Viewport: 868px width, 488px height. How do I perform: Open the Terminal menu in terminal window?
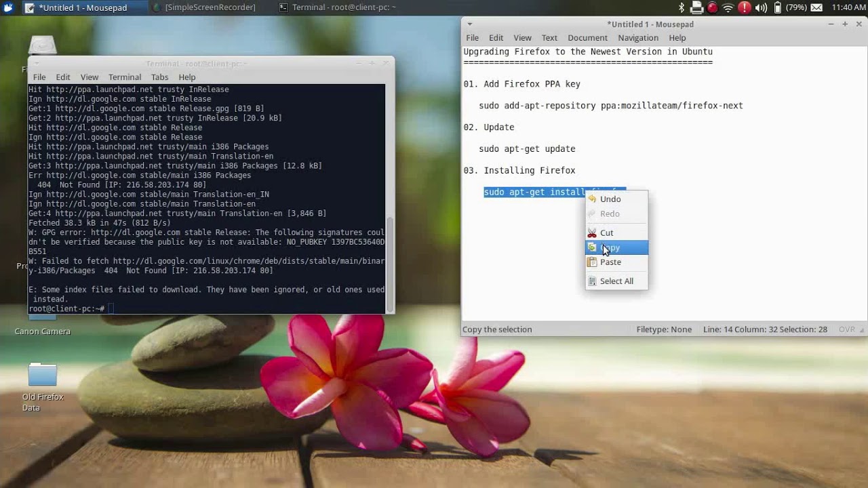[x=125, y=77]
